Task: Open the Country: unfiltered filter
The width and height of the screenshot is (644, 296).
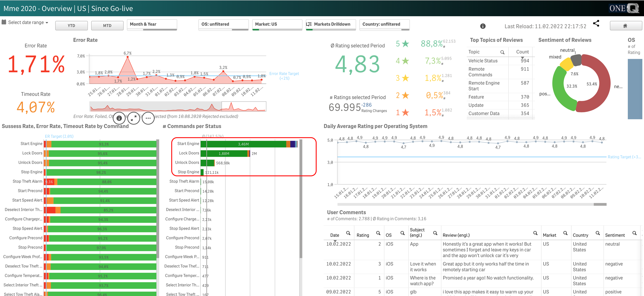Action: (384, 24)
